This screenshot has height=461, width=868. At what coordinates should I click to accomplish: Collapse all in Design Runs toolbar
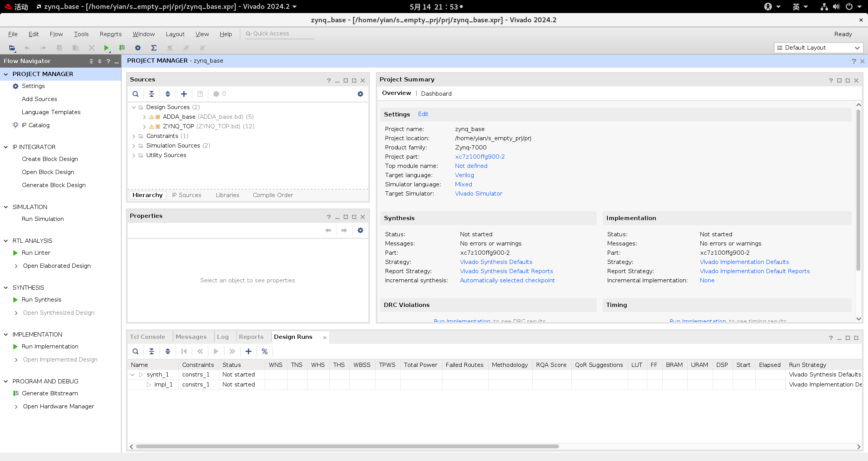point(151,351)
